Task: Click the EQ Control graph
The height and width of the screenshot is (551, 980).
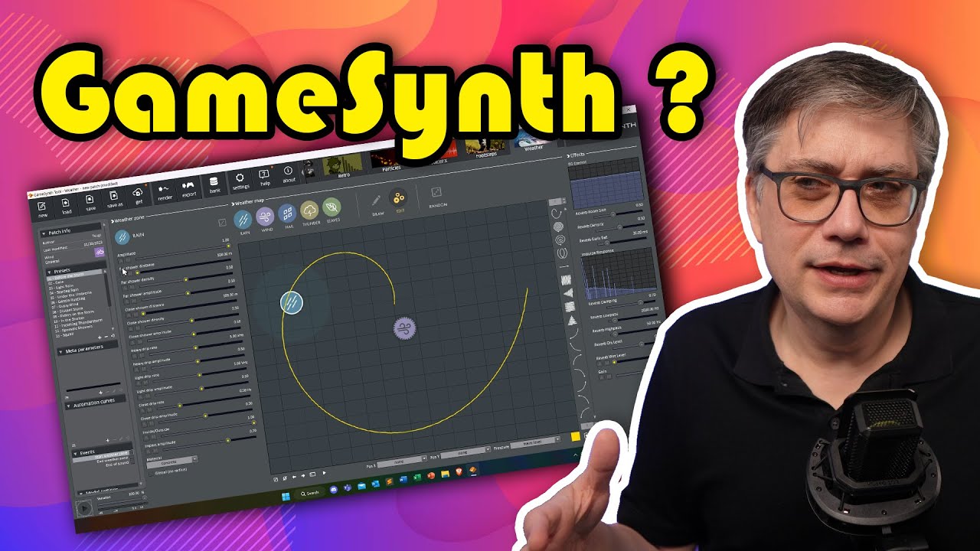Action: [607, 183]
